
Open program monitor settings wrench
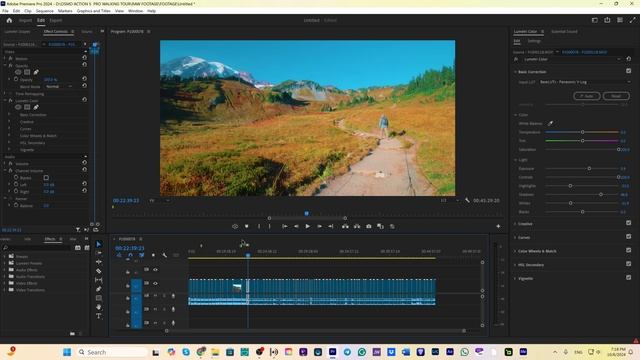tap(467, 200)
